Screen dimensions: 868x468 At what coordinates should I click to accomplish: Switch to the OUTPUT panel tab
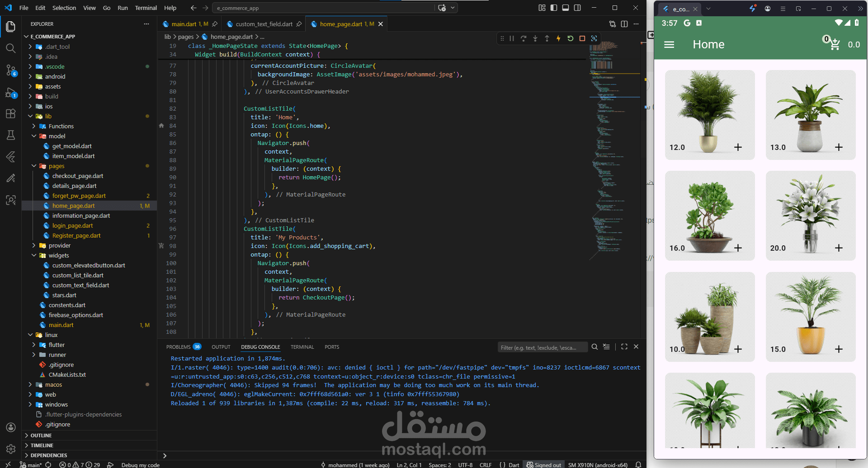(221, 347)
